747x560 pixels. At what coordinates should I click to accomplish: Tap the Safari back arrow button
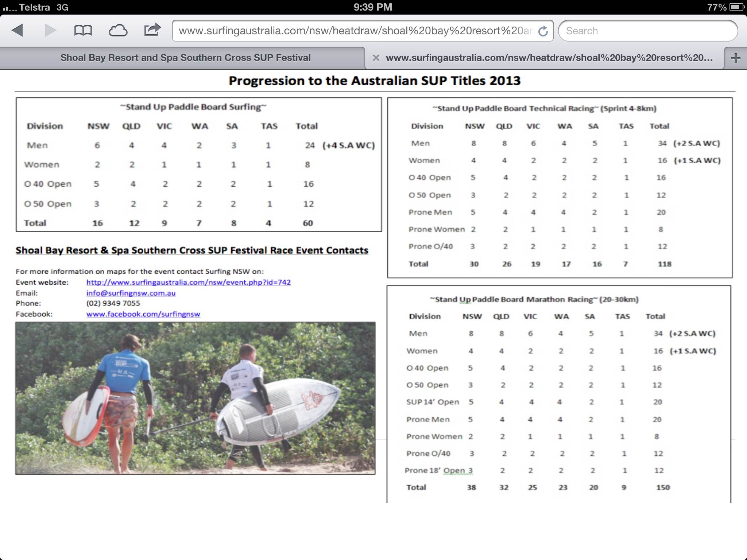coord(18,30)
